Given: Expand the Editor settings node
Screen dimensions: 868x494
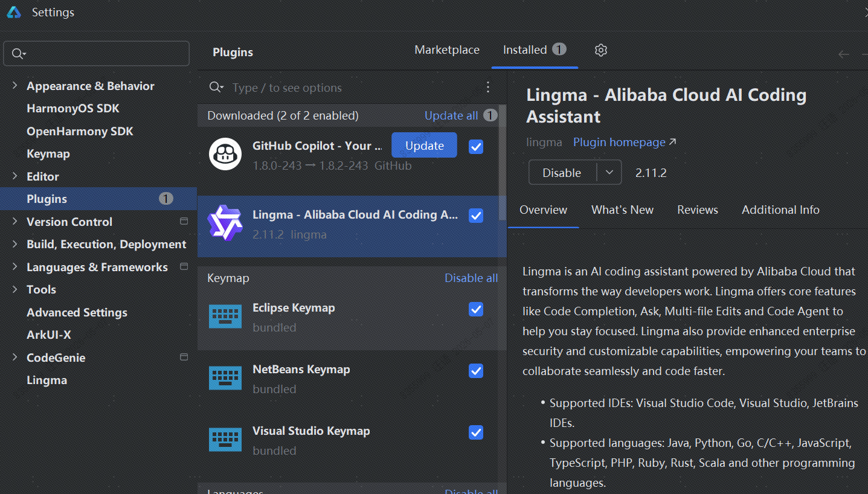Looking at the screenshot, I should (14, 176).
